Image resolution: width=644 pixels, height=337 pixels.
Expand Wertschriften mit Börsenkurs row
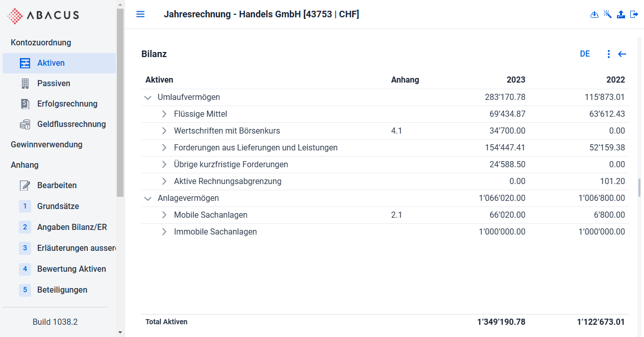tap(164, 131)
